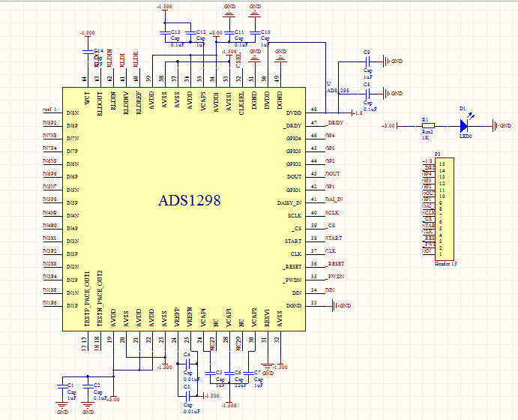This screenshot has width=518, height=420.
Task: Select capacitor C9 symbol
Action: point(367,61)
